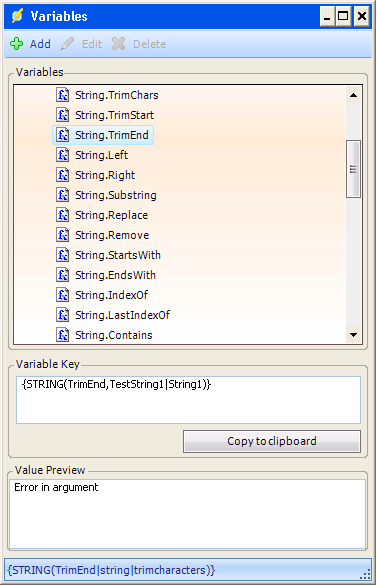
Task: Click the Delete X icon
Action: point(119,44)
